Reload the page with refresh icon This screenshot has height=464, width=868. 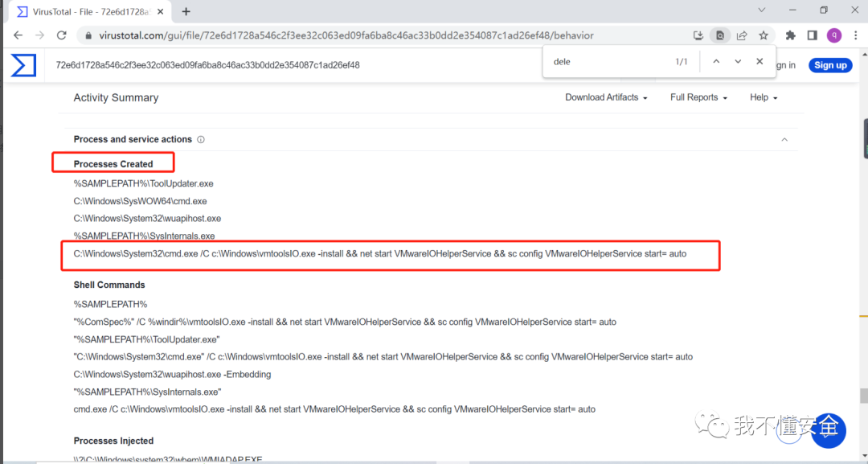click(61, 35)
